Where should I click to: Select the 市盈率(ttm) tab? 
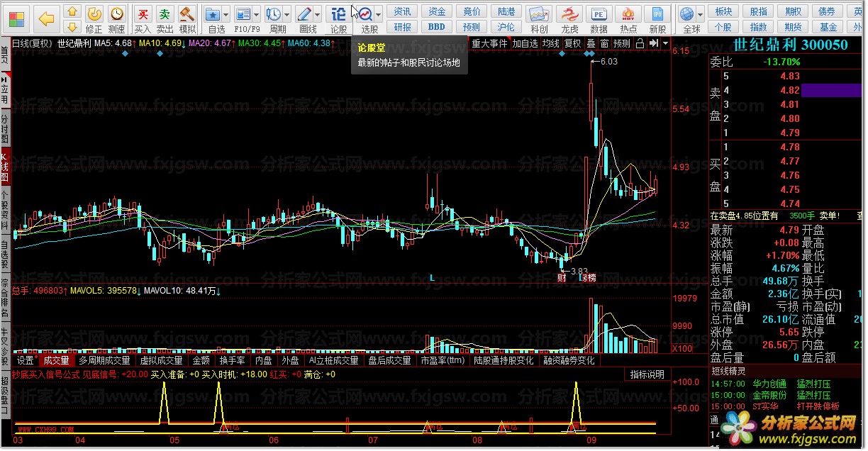(443, 360)
